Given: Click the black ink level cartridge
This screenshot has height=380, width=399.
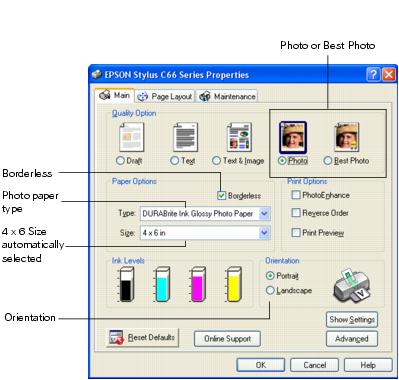Looking at the screenshot, I should coord(126,284).
